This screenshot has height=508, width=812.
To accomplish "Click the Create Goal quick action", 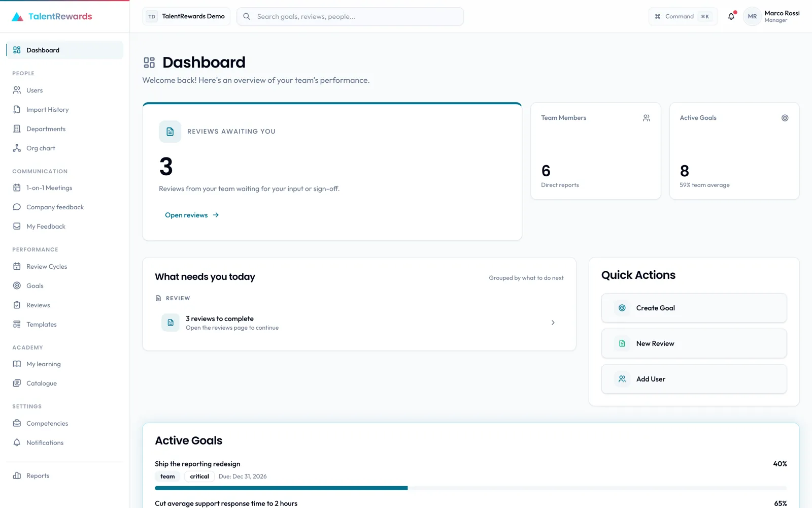I will tap(694, 308).
